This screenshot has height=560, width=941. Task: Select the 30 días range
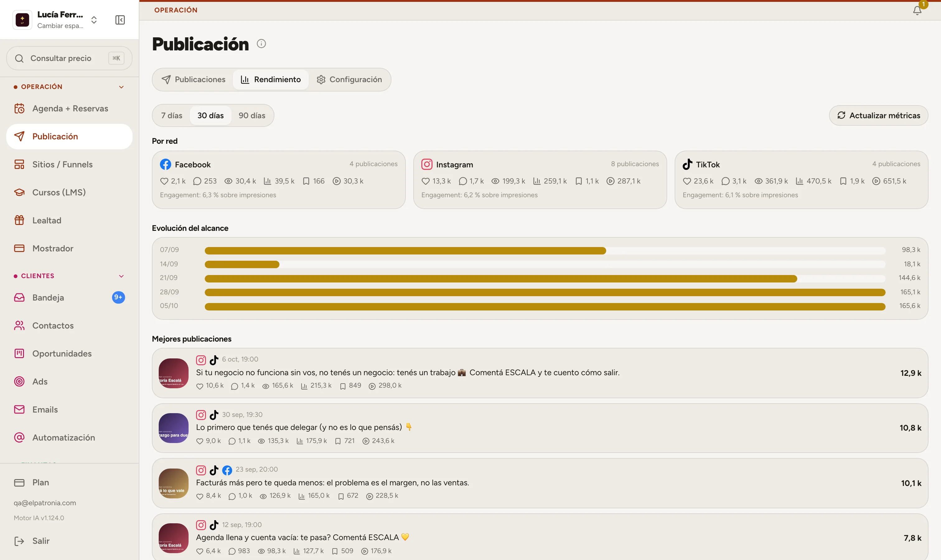pos(211,115)
